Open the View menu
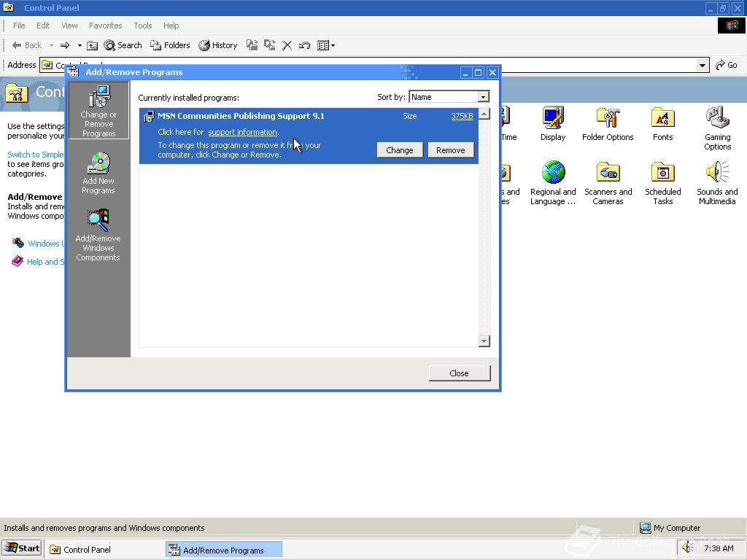This screenshot has width=747, height=560. (69, 26)
